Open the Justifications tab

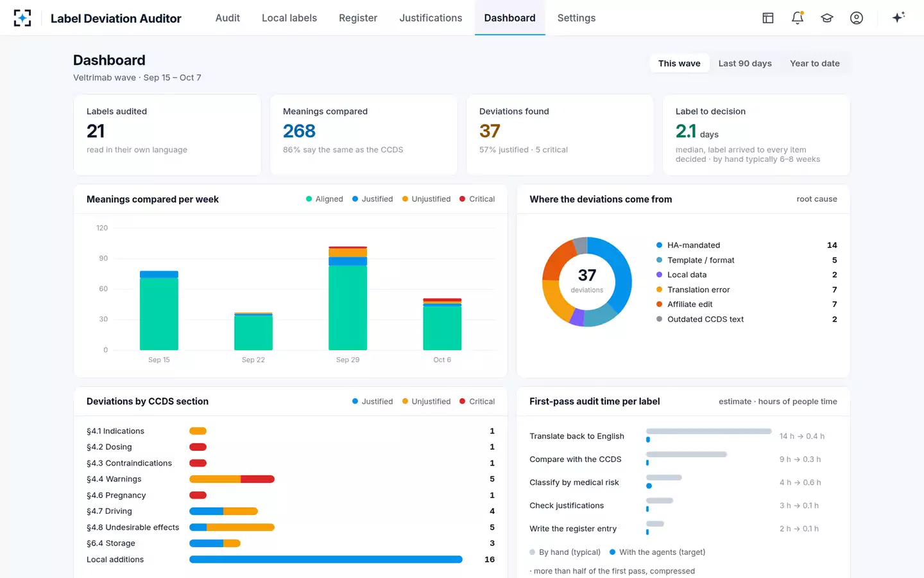[x=431, y=18]
